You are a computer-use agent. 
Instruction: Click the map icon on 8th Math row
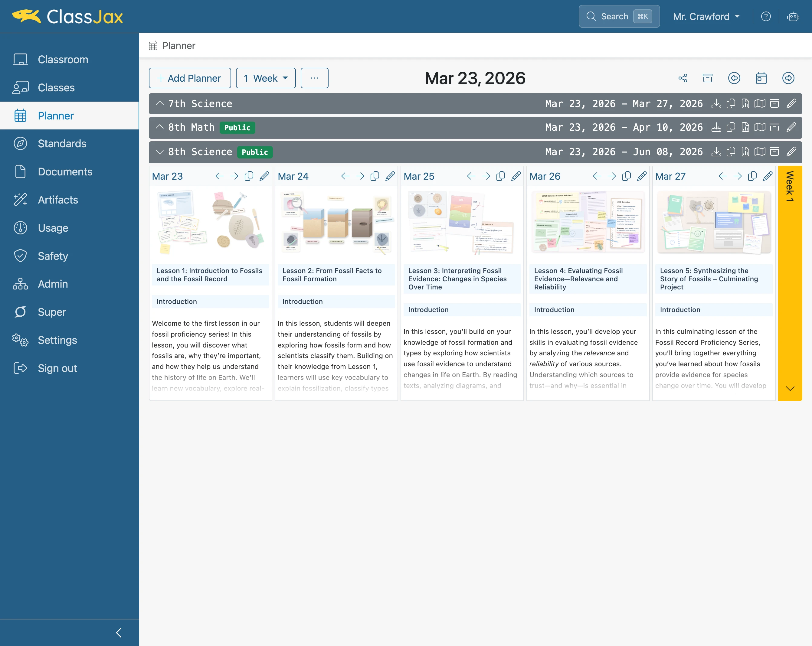[x=760, y=127]
